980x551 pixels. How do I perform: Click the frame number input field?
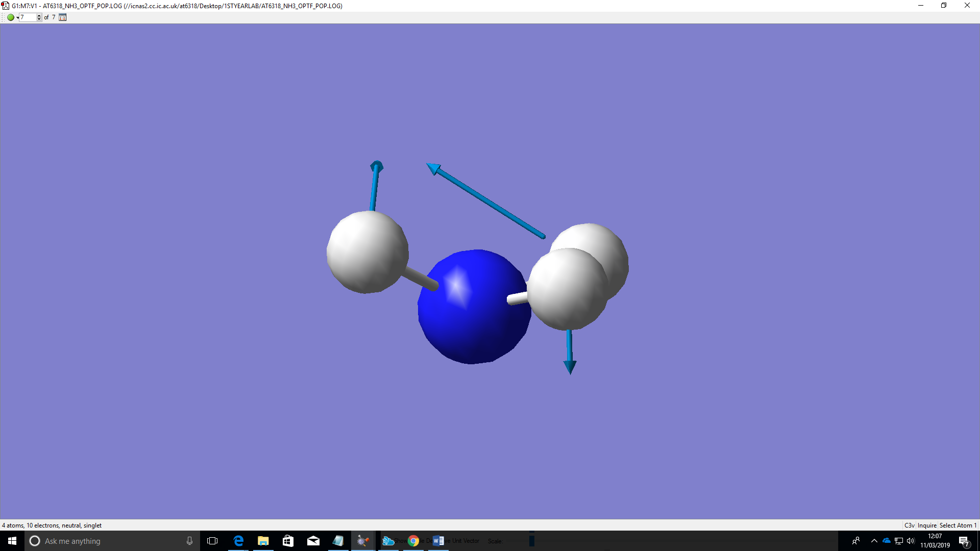28,17
